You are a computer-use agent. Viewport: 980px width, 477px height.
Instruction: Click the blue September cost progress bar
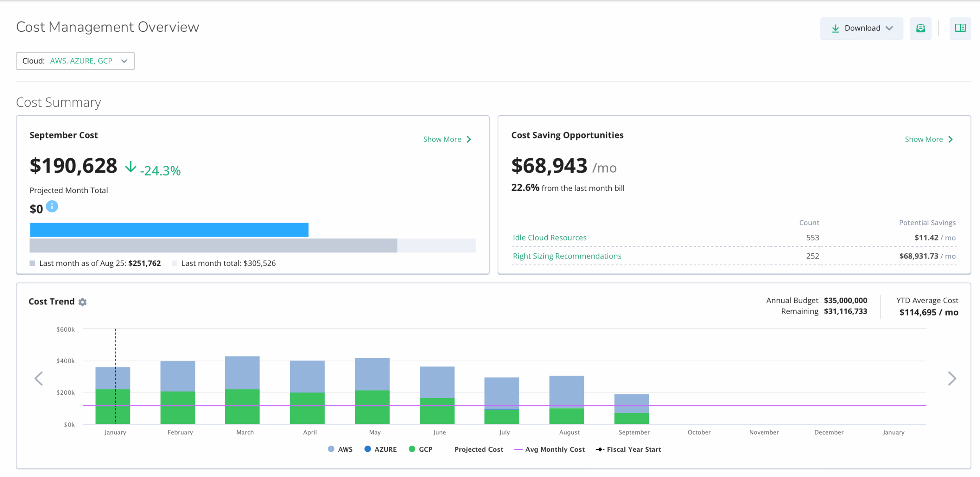pos(169,230)
